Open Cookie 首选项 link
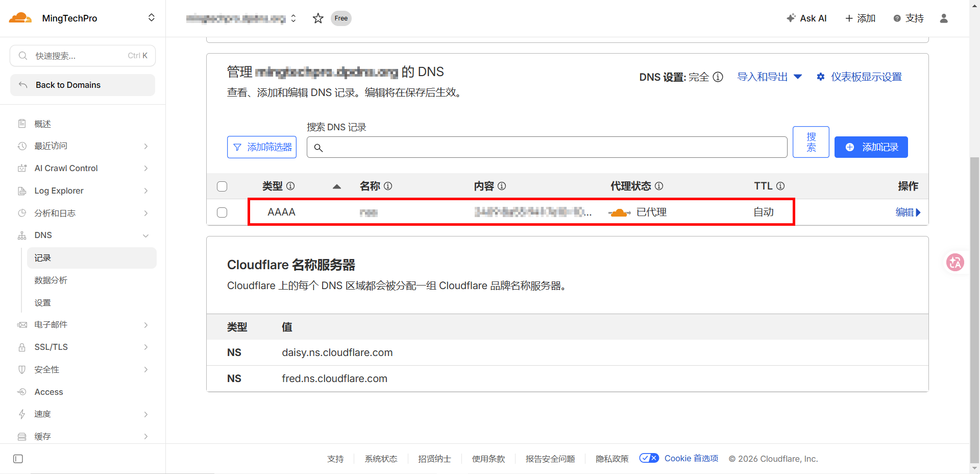This screenshot has width=980, height=474. coord(691,458)
